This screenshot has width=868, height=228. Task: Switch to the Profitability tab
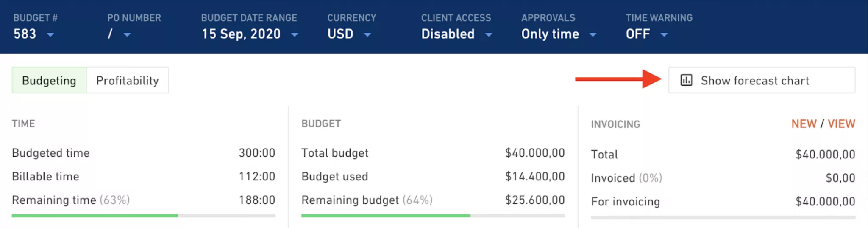pos(128,80)
